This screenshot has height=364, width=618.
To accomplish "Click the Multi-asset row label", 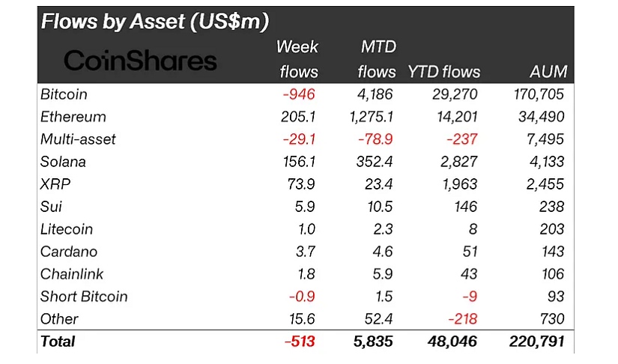I will 78,139.
